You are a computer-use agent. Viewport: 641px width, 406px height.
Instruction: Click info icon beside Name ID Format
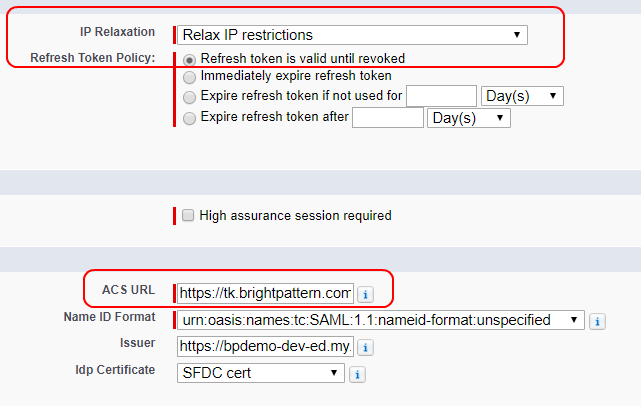coord(597,321)
